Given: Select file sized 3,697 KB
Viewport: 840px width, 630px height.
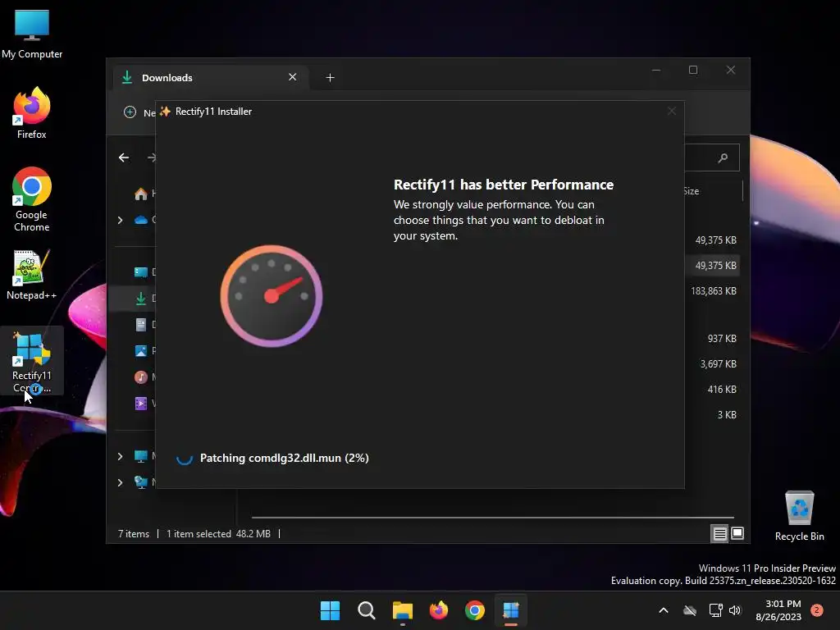Looking at the screenshot, I should coord(718,363).
